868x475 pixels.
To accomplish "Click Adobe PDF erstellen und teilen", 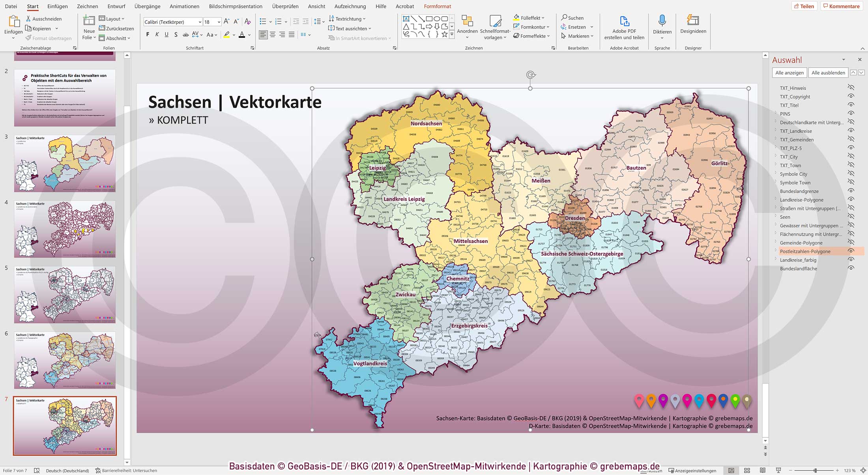I will point(624,26).
